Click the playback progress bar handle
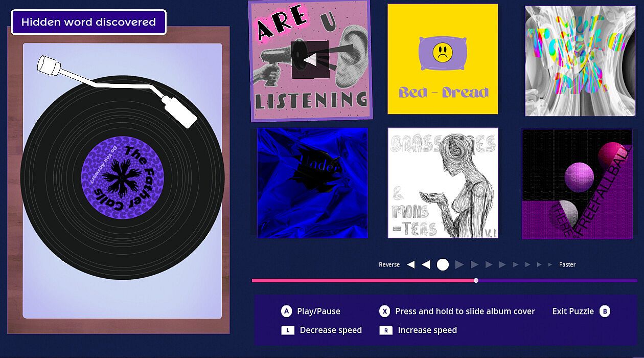Viewport: 644px width, 358px height. point(476,280)
